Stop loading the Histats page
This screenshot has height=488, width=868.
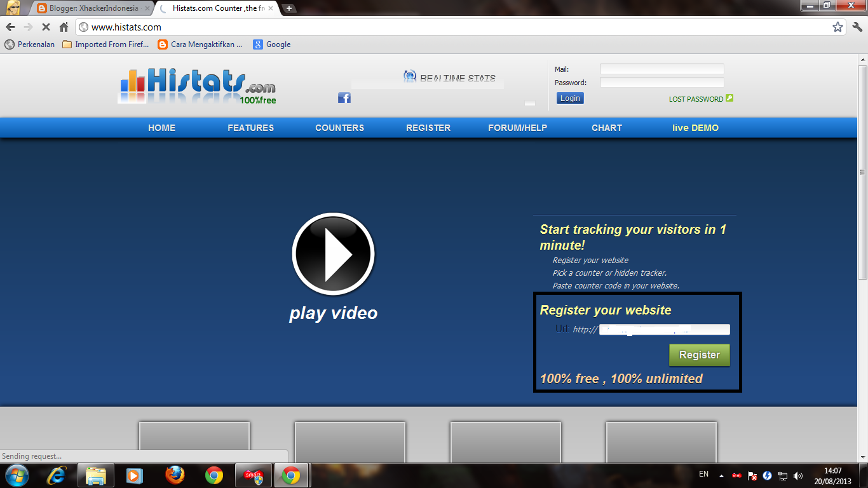click(46, 27)
